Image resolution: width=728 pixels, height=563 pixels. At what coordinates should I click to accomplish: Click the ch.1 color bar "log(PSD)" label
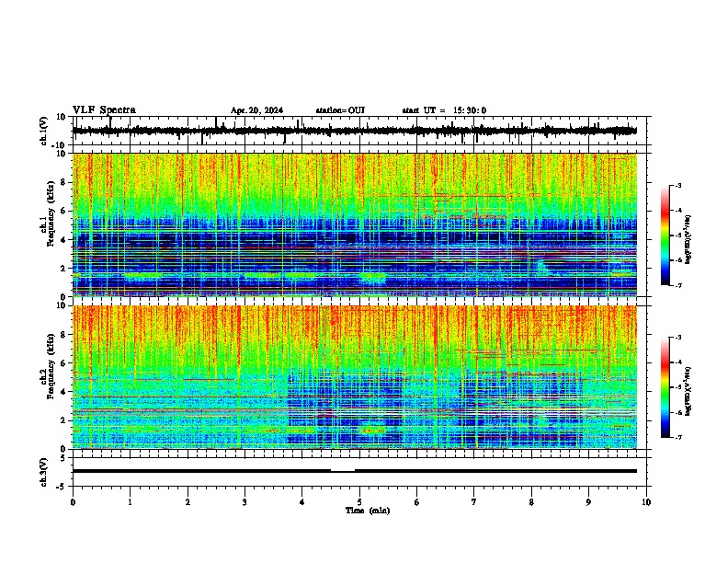coord(688,240)
